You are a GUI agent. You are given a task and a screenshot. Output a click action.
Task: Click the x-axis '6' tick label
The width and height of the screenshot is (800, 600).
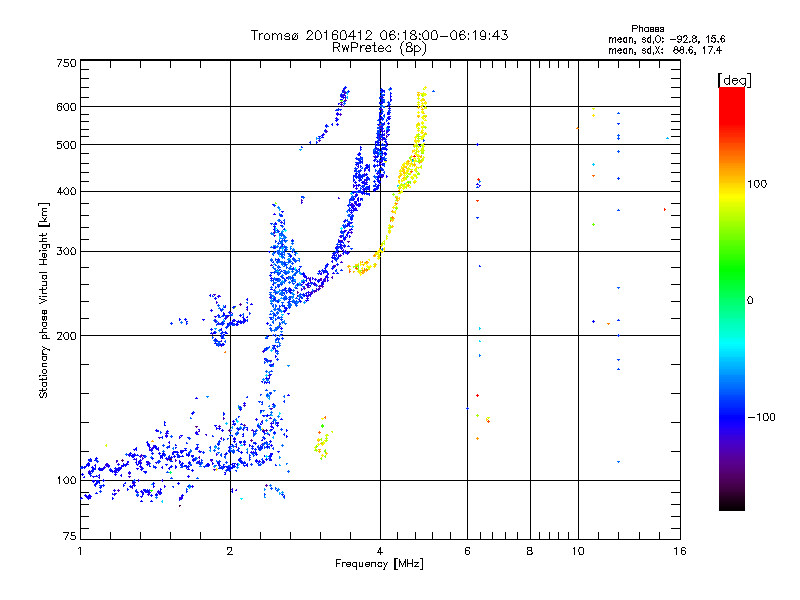467,551
